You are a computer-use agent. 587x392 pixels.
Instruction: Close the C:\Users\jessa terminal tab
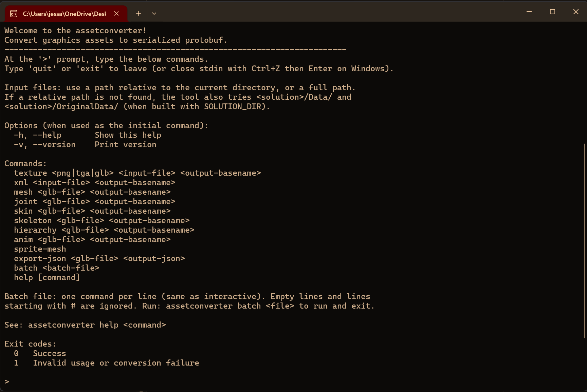tap(116, 14)
